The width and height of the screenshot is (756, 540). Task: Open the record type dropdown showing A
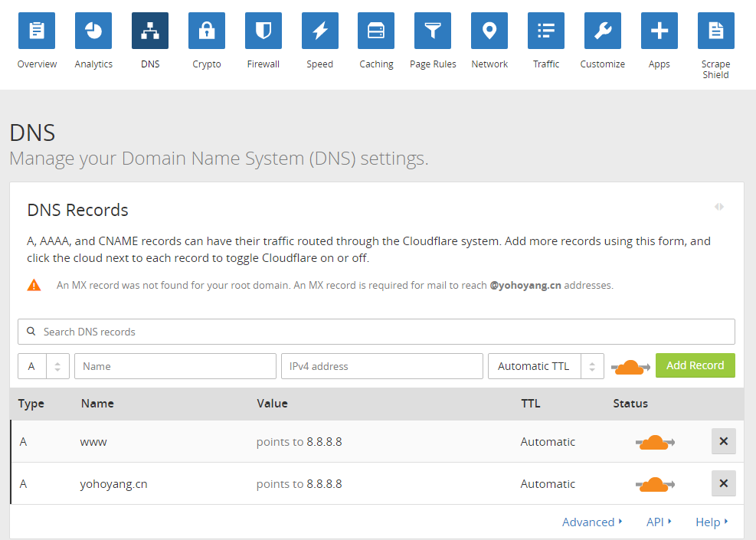[44, 366]
